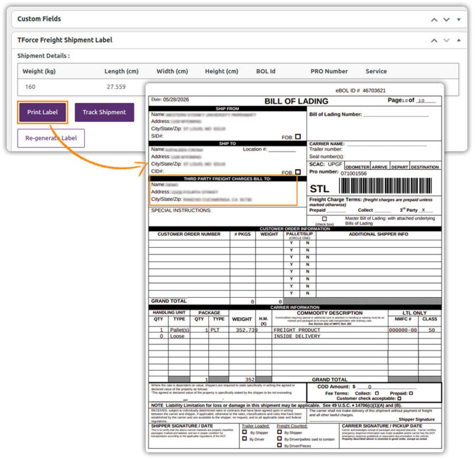Click the class value 50

[432, 330]
